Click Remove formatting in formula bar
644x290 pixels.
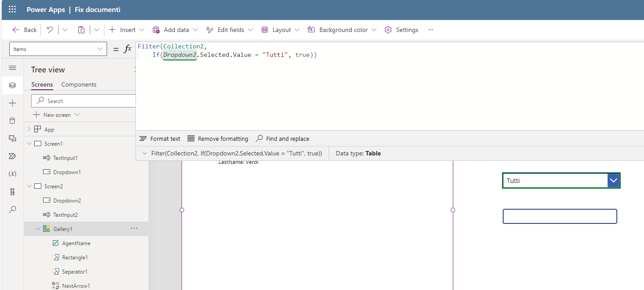(x=218, y=138)
